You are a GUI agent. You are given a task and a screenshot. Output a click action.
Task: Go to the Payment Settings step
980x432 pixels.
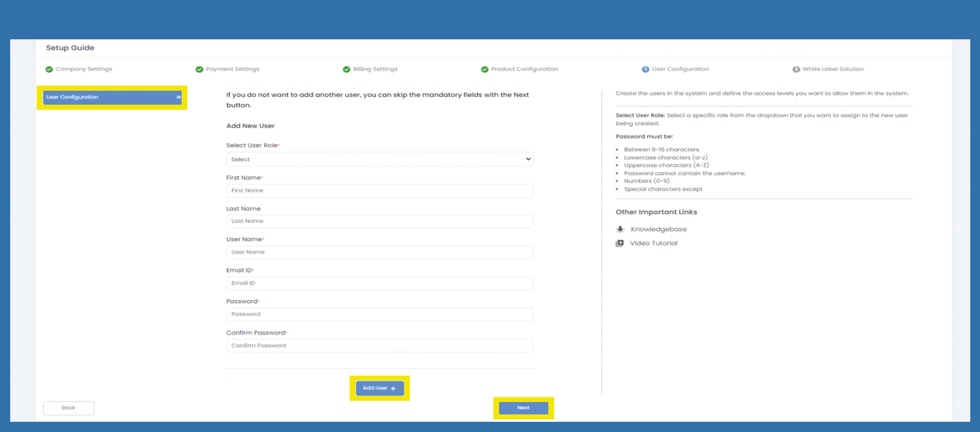click(x=232, y=69)
